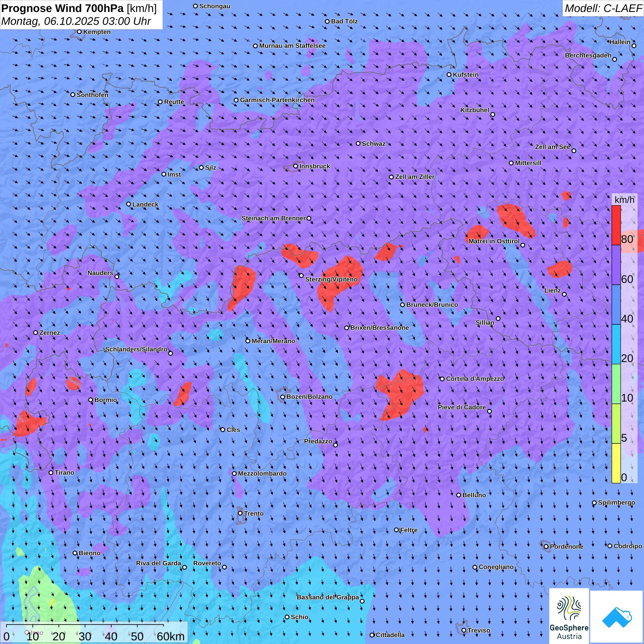Click the Riva del Garda label
Image resolution: width=644 pixels, height=644 pixels.
pos(159,563)
